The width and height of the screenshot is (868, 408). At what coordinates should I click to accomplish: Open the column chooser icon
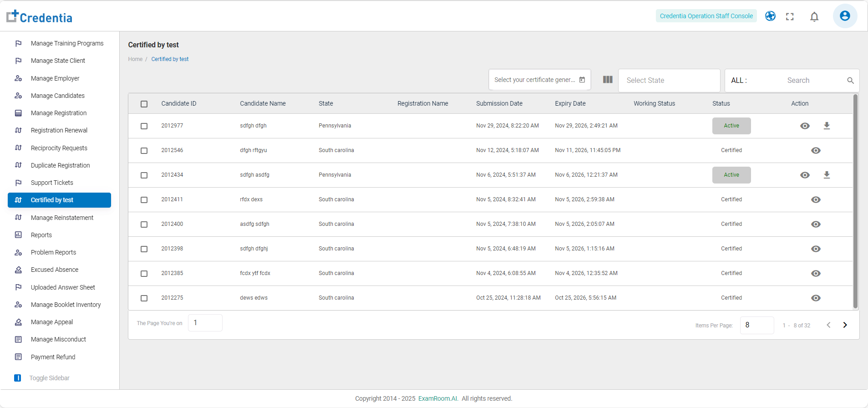608,80
